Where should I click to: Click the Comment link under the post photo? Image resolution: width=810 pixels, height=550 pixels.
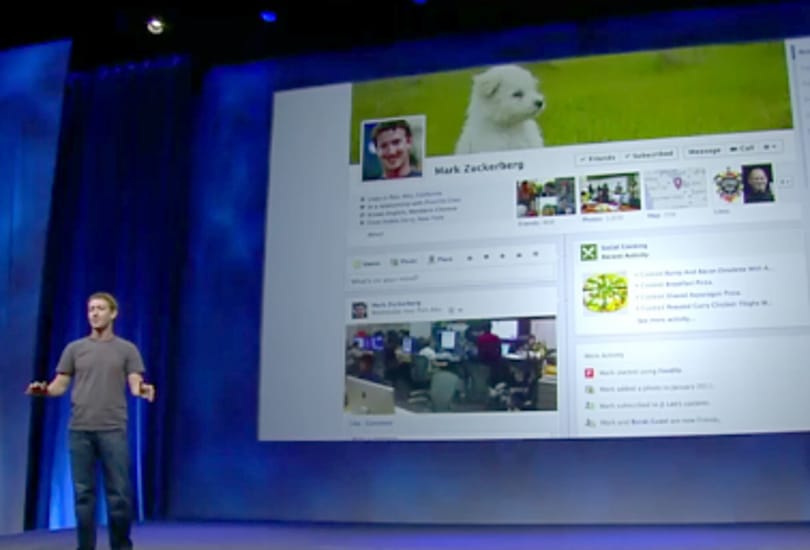[x=379, y=423]
